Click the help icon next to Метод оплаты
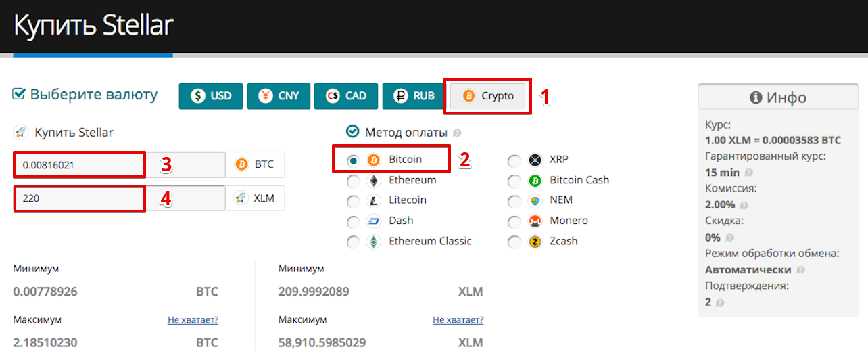 click(x=457, y=133)
